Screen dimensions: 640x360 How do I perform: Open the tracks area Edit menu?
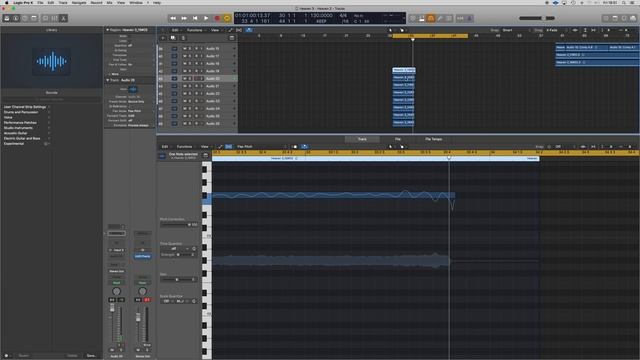(175, 30)
